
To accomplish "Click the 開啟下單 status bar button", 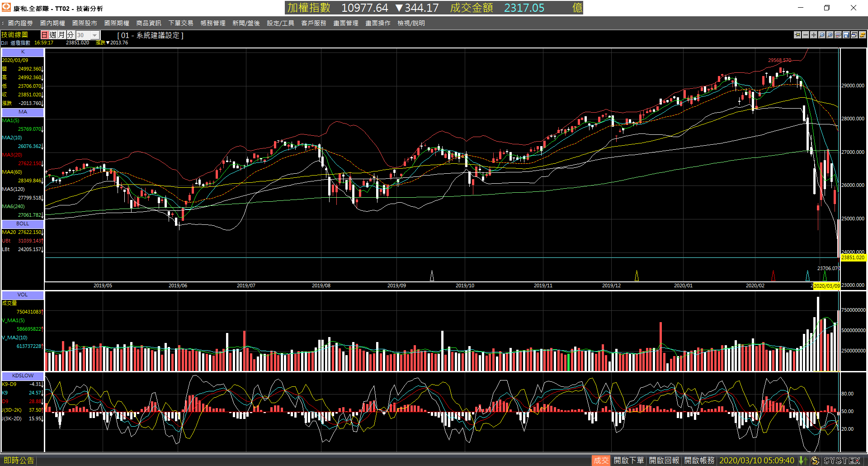I will point(629,460).
